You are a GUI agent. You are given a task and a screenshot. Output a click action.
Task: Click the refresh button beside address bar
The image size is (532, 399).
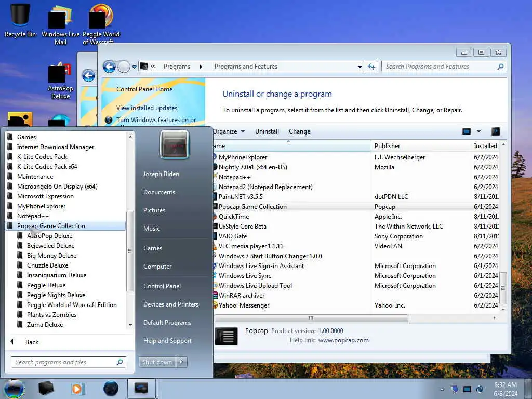[x=371, y=67]
